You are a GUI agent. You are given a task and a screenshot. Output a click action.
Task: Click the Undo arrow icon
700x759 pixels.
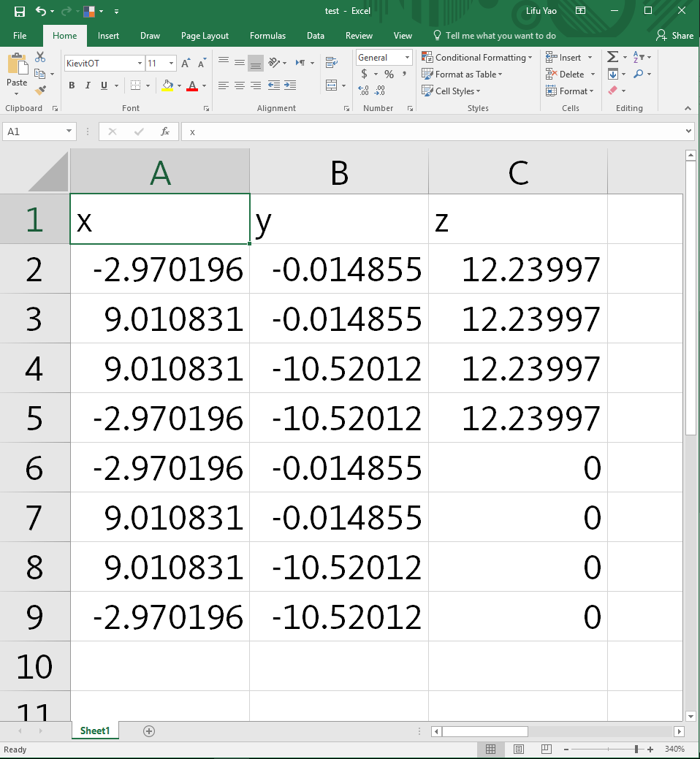[41, 11]
